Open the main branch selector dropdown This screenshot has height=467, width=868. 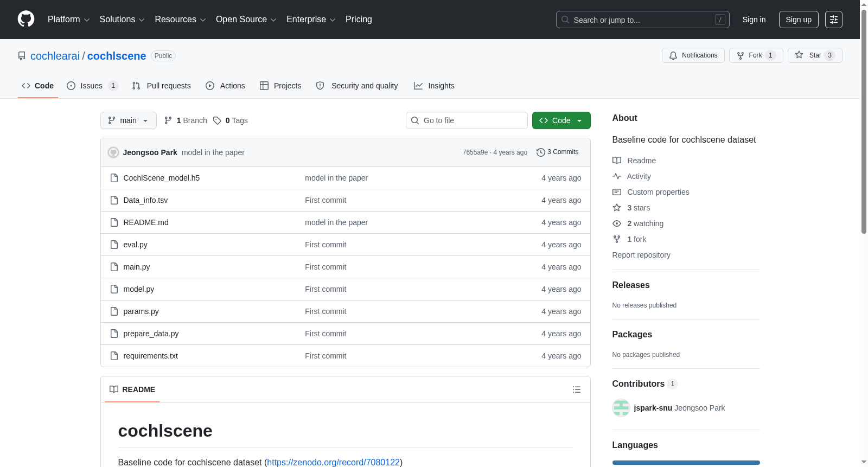pyautogui.click(x=129, y=120)
